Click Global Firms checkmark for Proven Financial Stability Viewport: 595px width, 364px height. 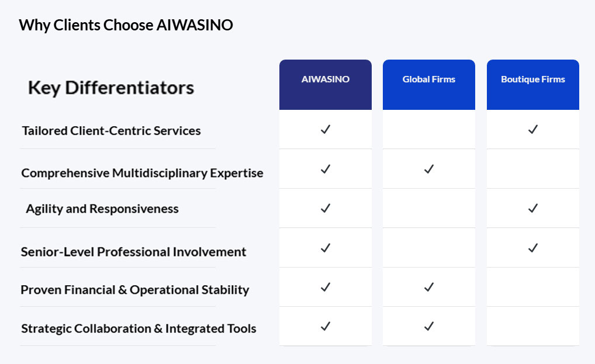429,287
